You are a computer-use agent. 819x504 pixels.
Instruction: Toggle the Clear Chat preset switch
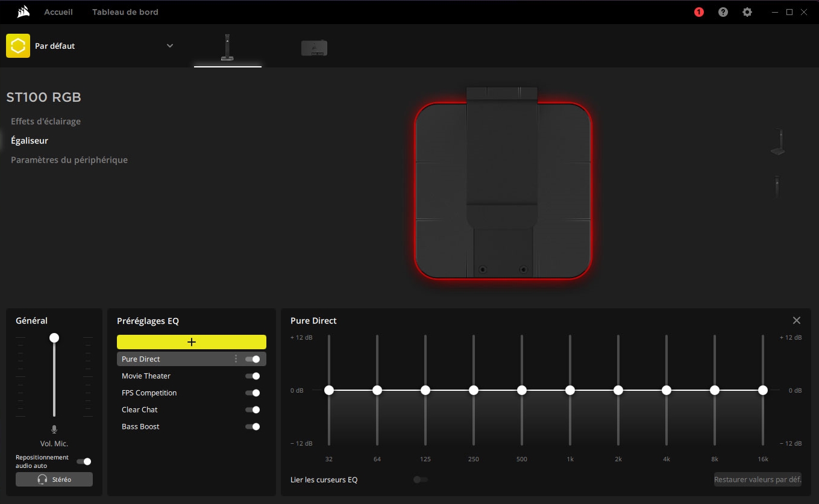pos(253,409)
